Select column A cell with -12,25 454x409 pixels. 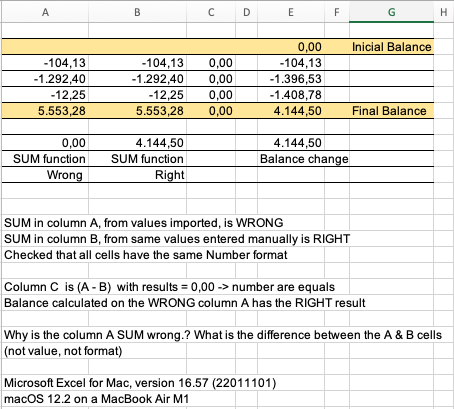click(45, 95)
